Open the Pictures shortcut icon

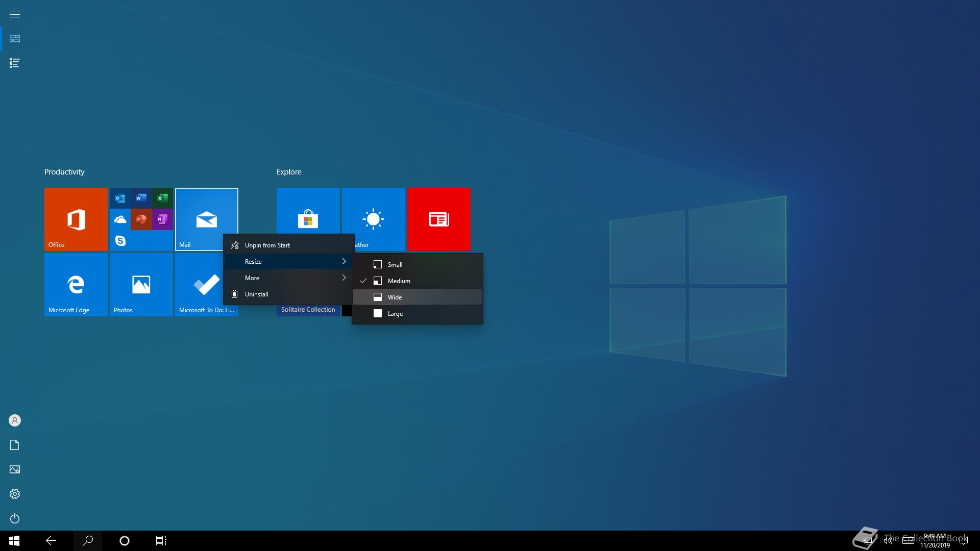point(15,469)
